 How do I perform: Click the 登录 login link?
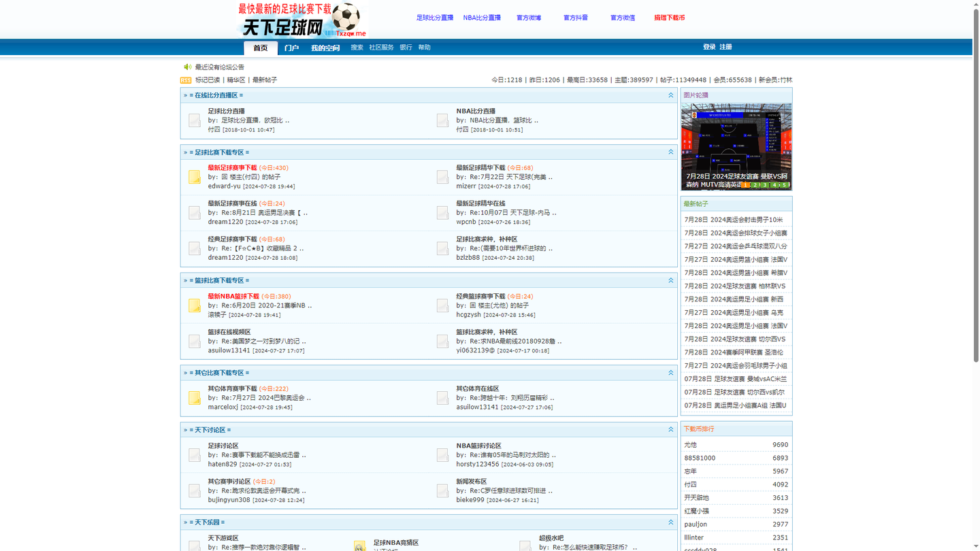pos(709,47)
